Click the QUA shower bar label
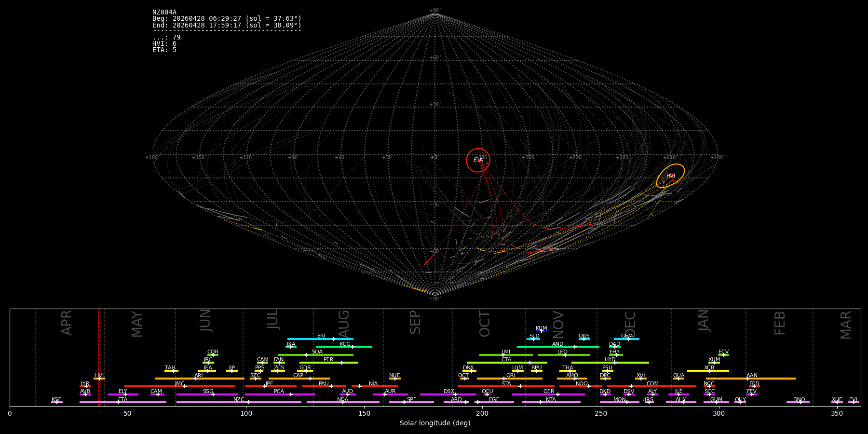 (678, 376)
